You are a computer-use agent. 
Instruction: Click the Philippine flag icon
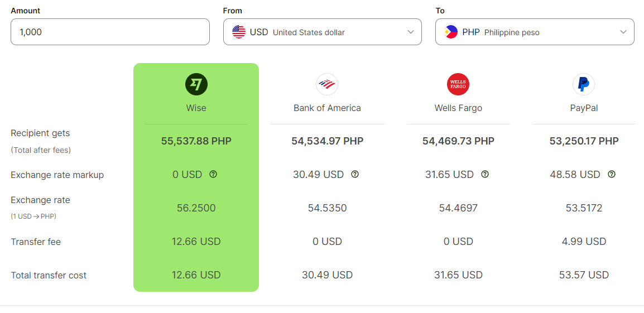tap(451, 32)
